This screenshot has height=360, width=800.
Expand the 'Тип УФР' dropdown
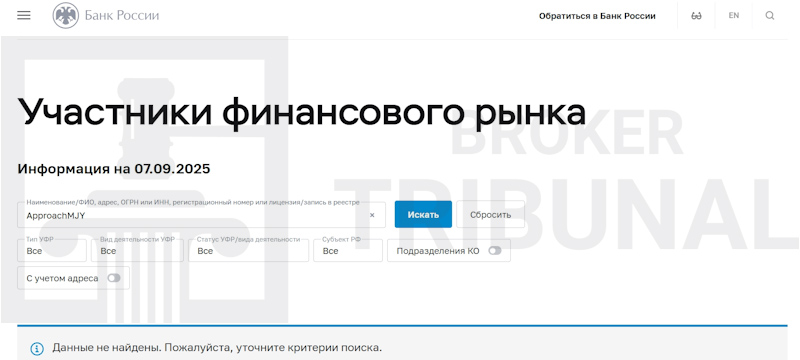point(52,250)
